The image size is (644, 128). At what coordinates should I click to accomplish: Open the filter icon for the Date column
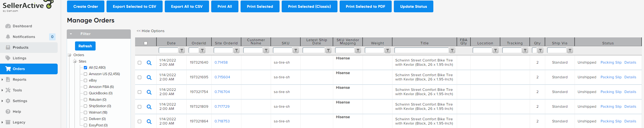[182, 50]
